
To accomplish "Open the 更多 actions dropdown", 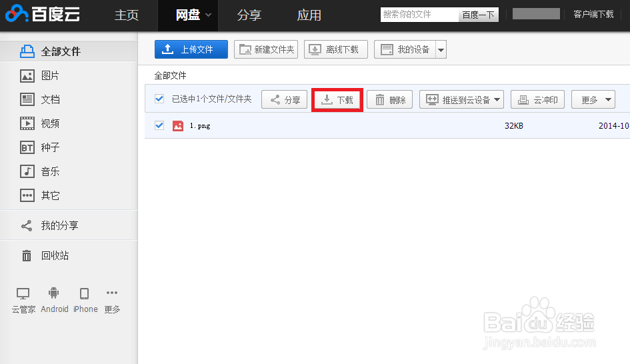I will click(x=593, y=99).
